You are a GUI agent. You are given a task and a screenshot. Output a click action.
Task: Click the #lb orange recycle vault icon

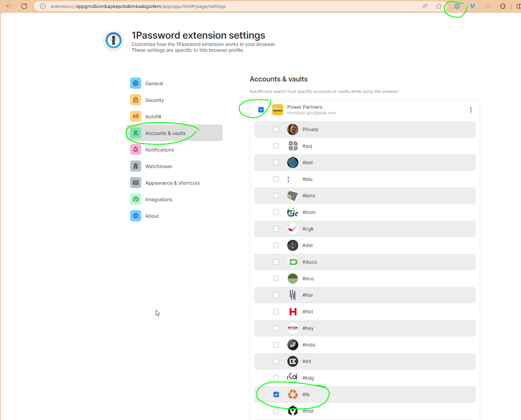click(x=293, y=394)
